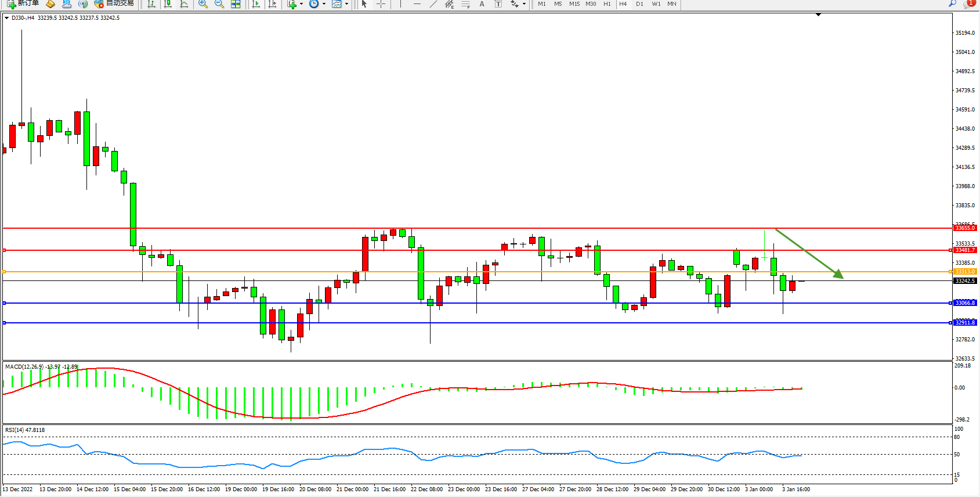Open the search magnifier at top right
980x497 pixels.
tap(952, 4)
